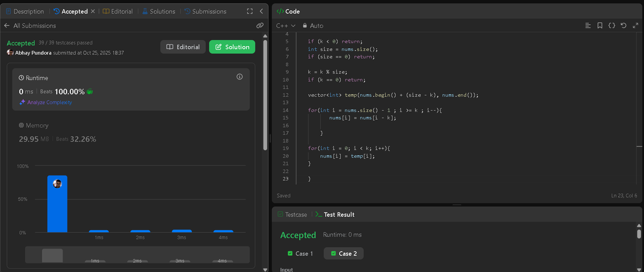The image size is (644, 272).
Task: Collapse left panel with chevron arrow
Action: 261,11
